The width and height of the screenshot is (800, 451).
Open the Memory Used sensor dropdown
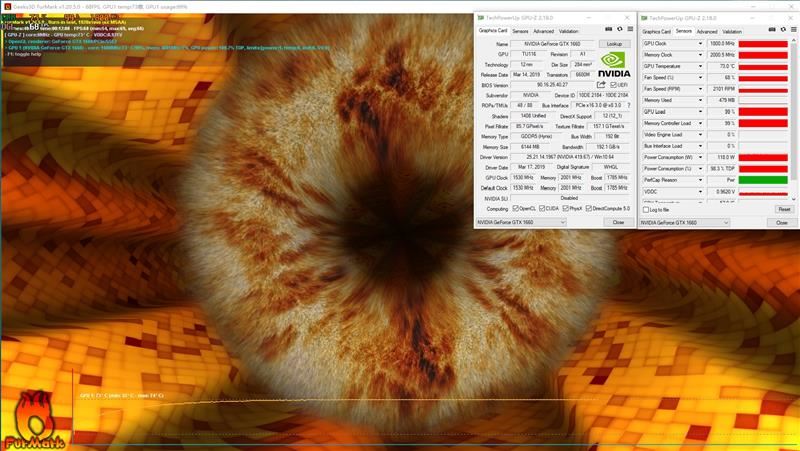click(700, 101)
